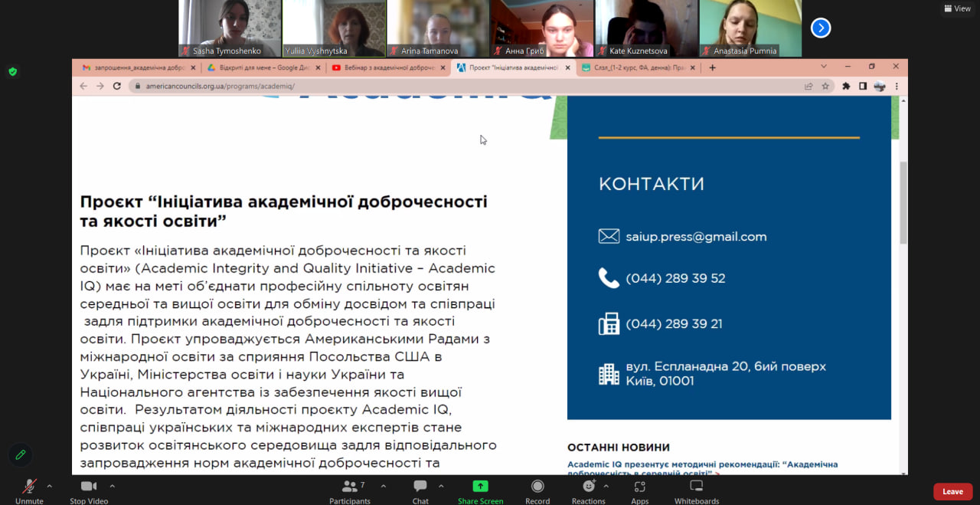This screenshot has width=980, height=505.
Task: Open Whiteboards
Action: pos(696,487)
